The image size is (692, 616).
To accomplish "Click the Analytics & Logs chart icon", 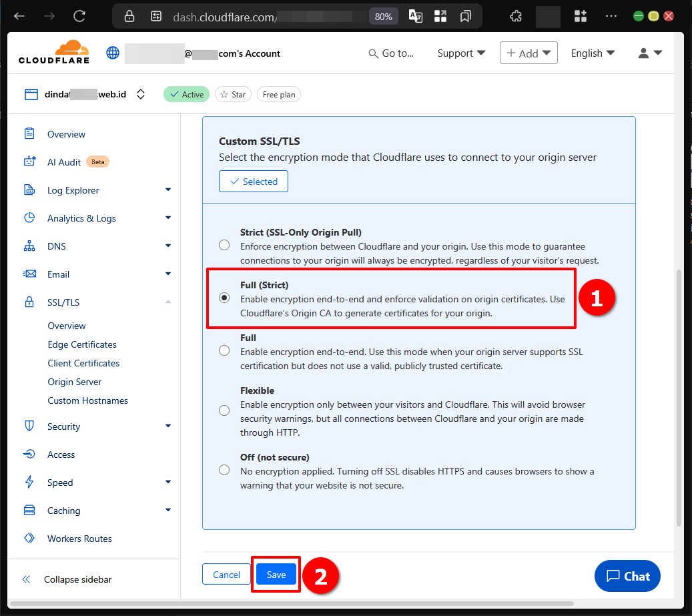I will pyautogui.click(x=29, y=218).
